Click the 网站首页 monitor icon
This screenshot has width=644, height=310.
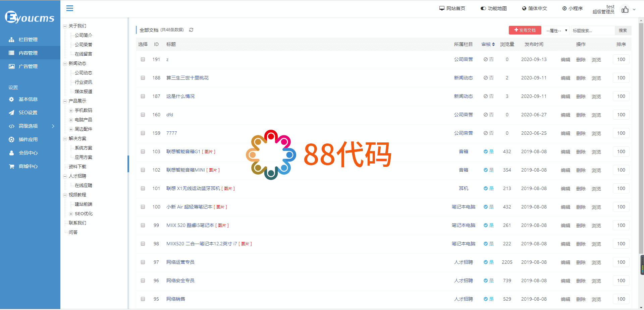pos(442,8)
